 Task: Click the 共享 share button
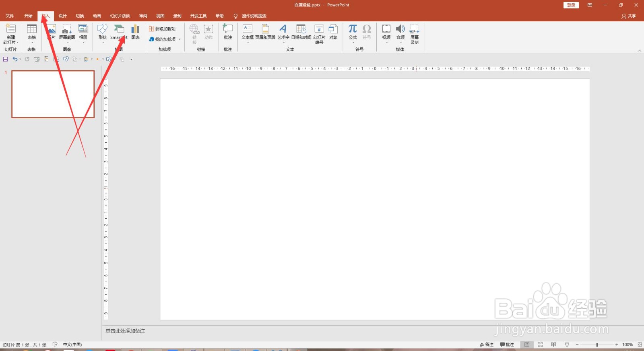coord(629,16)
